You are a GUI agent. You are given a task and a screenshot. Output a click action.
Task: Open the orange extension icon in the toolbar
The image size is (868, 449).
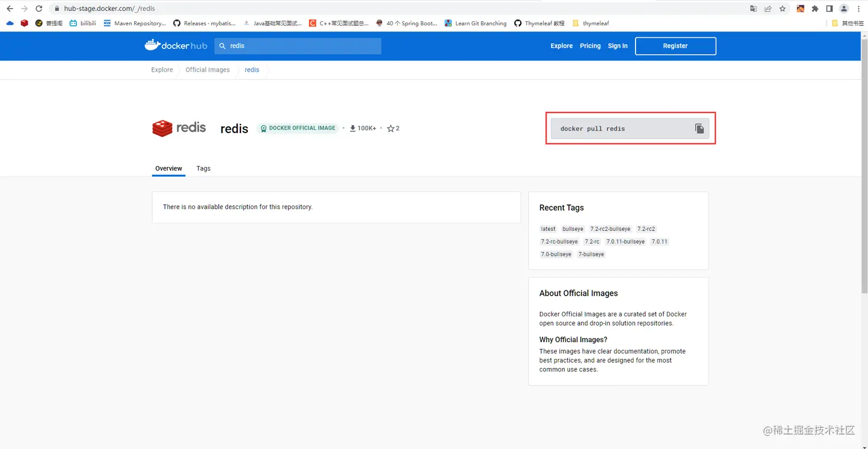[x=800, y=9]
